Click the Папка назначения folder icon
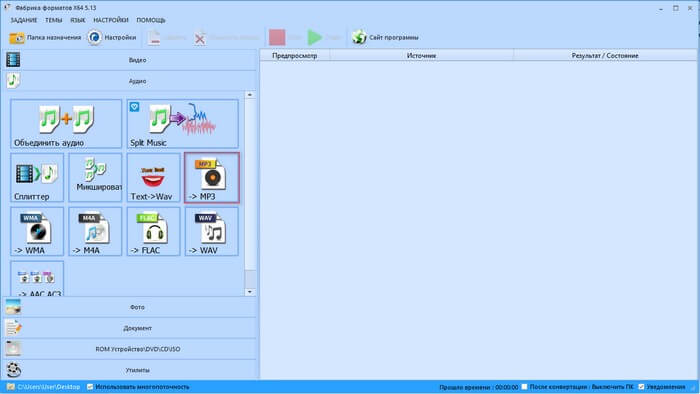Viewport: 700px width, 394px height. click(x=17, y=38)
